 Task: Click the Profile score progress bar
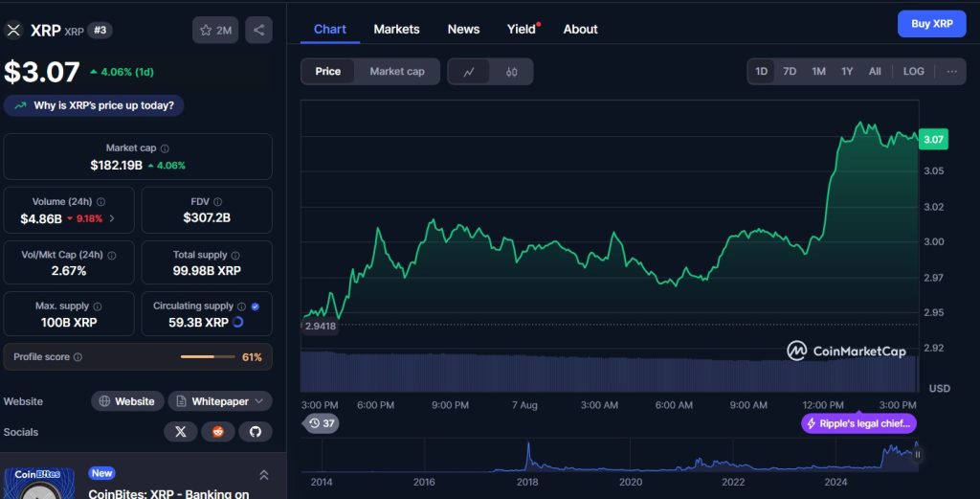208,357
